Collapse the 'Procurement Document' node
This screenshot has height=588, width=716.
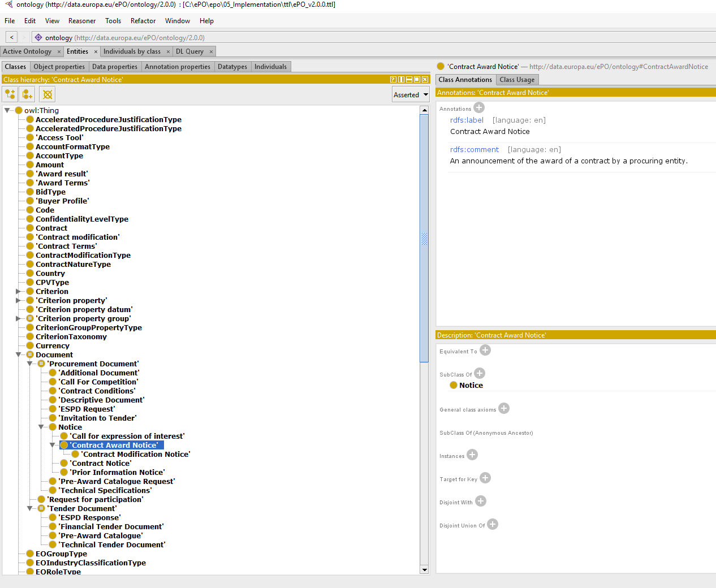tap(29, 364)
